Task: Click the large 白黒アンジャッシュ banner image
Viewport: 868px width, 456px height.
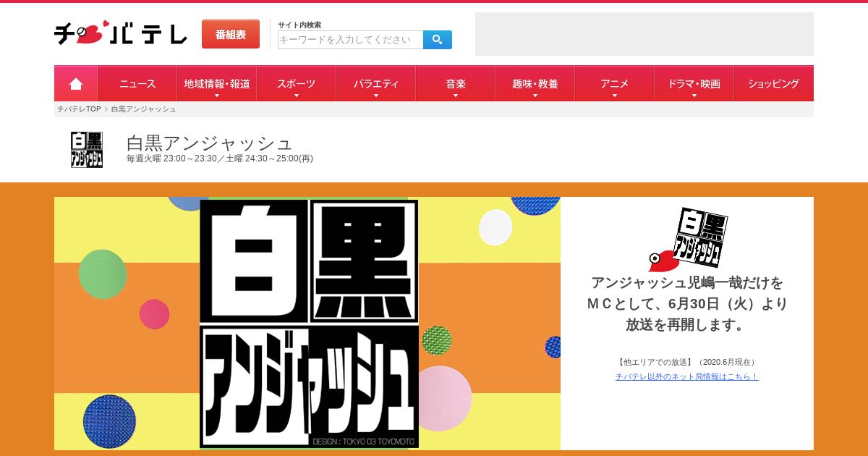Action: pyautogui.click(x=307, y=324)
